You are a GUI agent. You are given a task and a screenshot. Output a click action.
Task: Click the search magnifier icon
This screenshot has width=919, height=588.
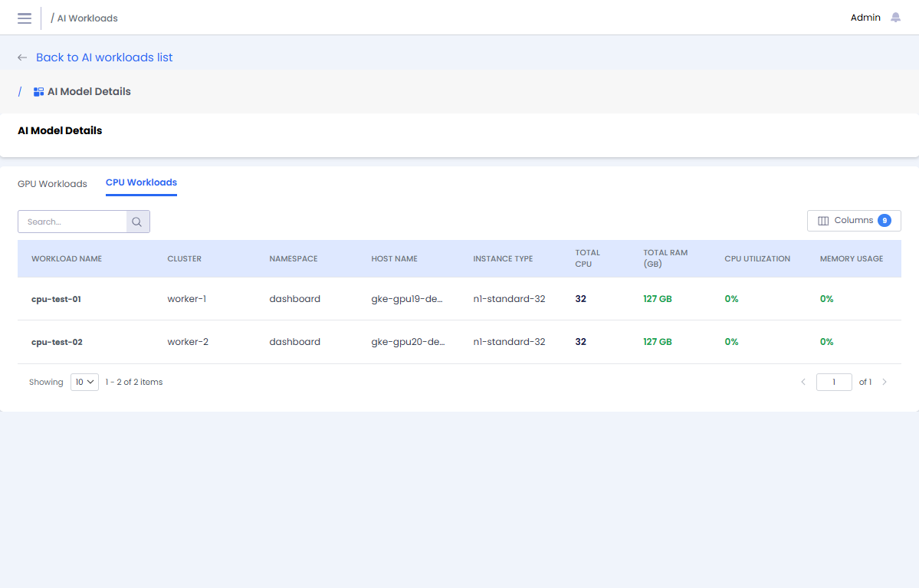(x=137, y=222)
